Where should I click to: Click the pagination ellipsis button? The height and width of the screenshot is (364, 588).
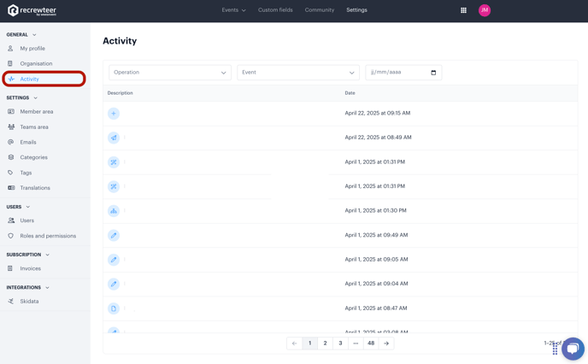coord(356,343)
